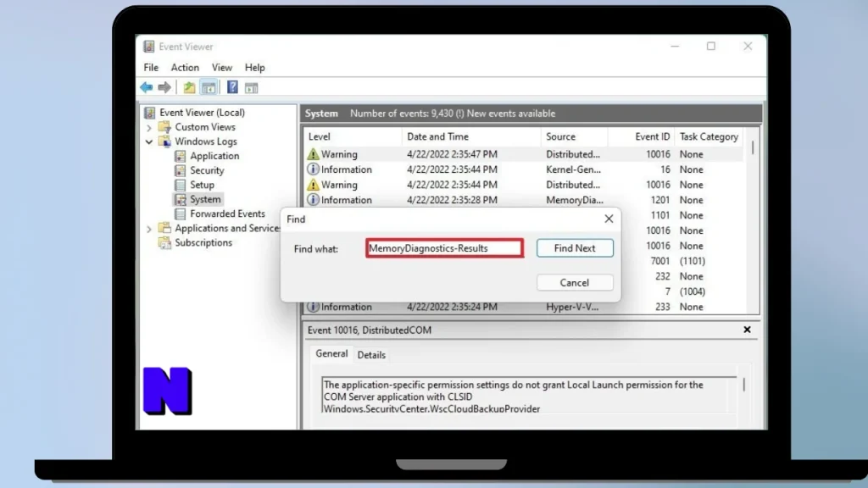Click event ID 7001 cell
The width and height of the screenshot is (868, 488).
659,261
